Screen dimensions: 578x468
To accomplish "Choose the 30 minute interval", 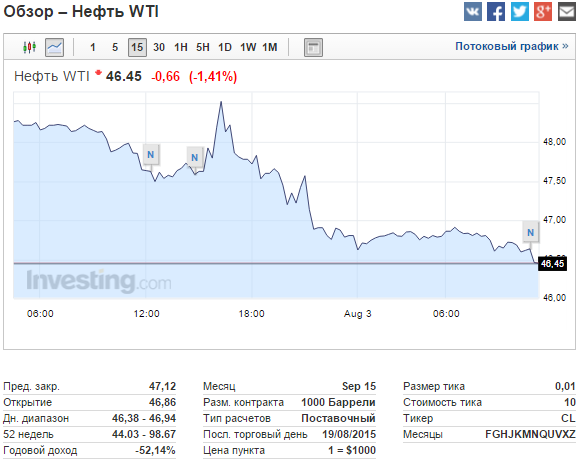I will click(x=159, y=47).
